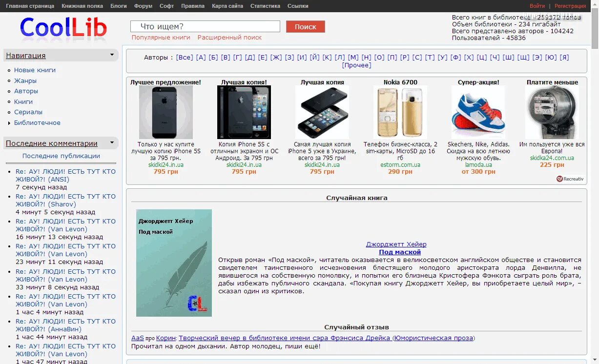The image size is (599, 364).
Task: Open Статистика in top menu
Action: [x=265, y=6]
